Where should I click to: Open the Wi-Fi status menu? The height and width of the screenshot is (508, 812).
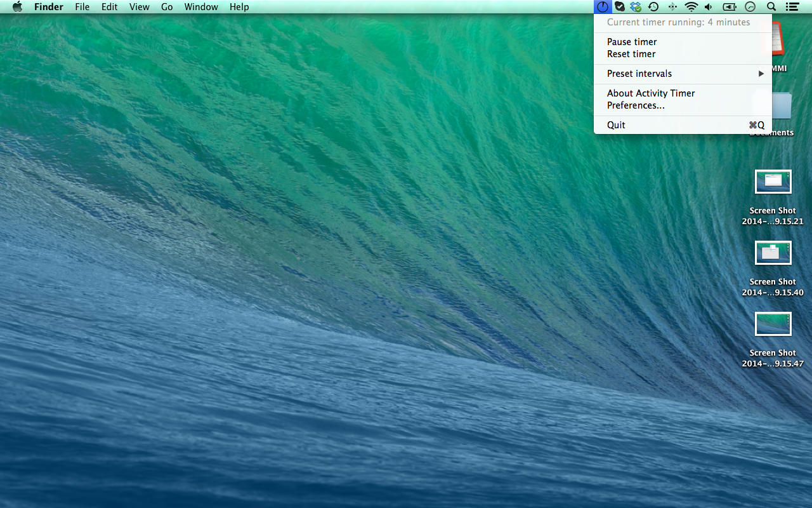click(691, 7)
